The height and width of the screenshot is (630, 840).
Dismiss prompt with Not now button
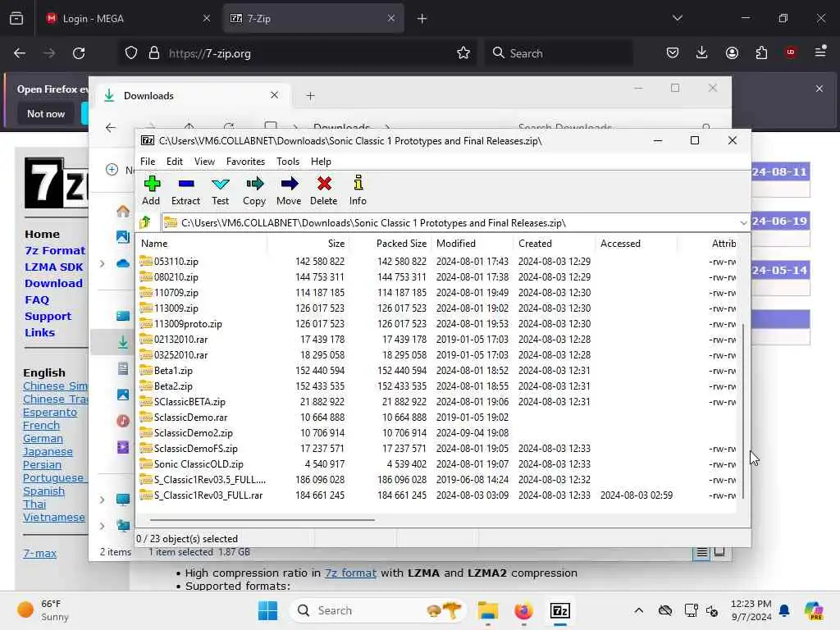tap(46, 113)
